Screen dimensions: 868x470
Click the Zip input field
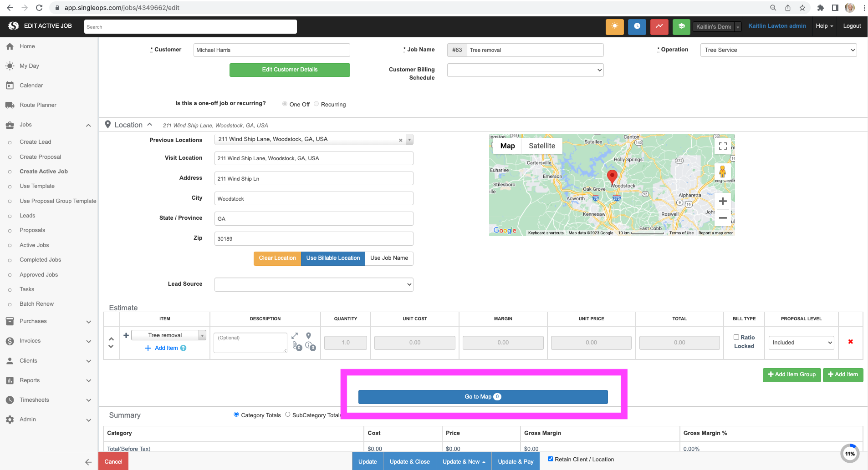313,239
